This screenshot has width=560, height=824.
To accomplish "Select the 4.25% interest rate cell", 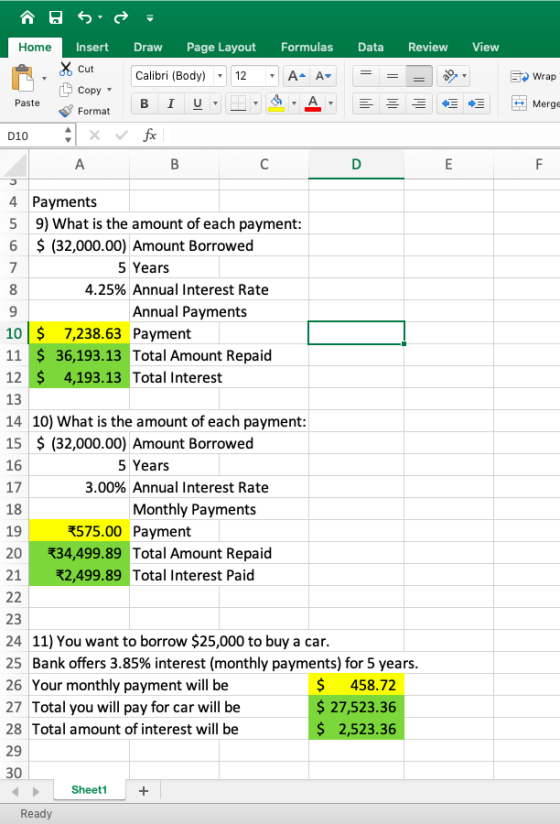I will coord(79,290).
